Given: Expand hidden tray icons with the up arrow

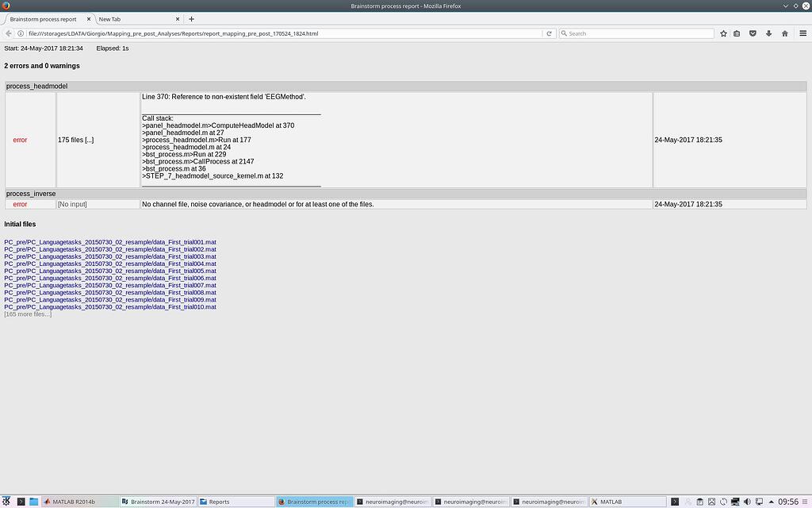Looking at the screenshot, I should 772,501.
